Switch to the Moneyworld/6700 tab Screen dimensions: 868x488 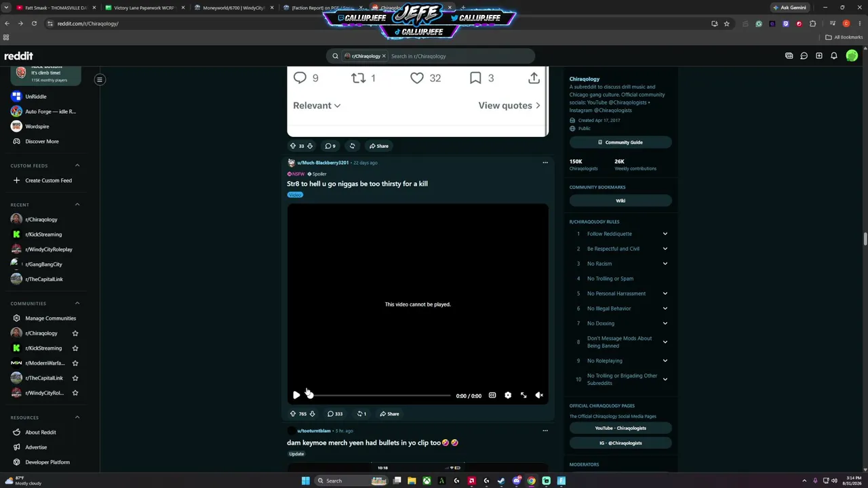coord(234,7)
